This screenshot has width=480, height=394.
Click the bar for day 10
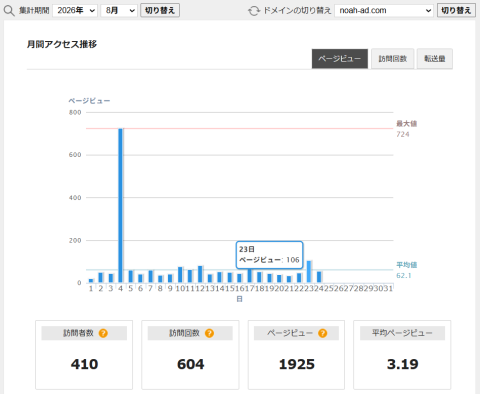(180, 275)
